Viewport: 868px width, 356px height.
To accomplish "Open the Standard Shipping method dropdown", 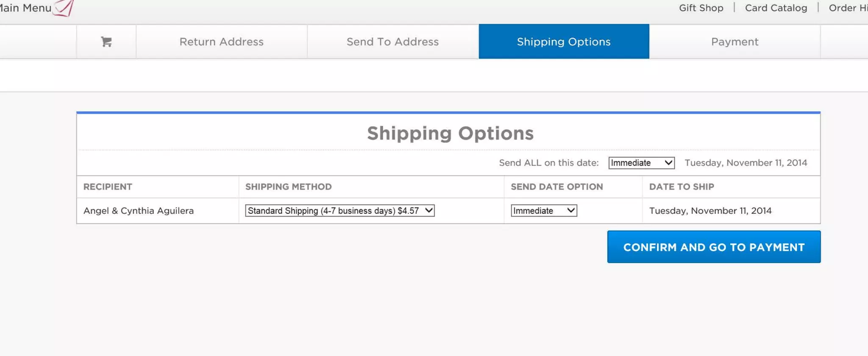I will click(x=340, y=210).
